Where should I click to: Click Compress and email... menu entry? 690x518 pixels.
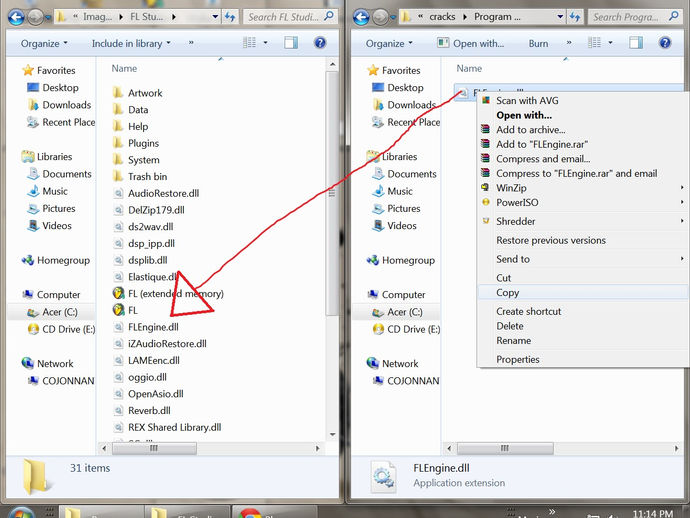click(x=543, y=159)
